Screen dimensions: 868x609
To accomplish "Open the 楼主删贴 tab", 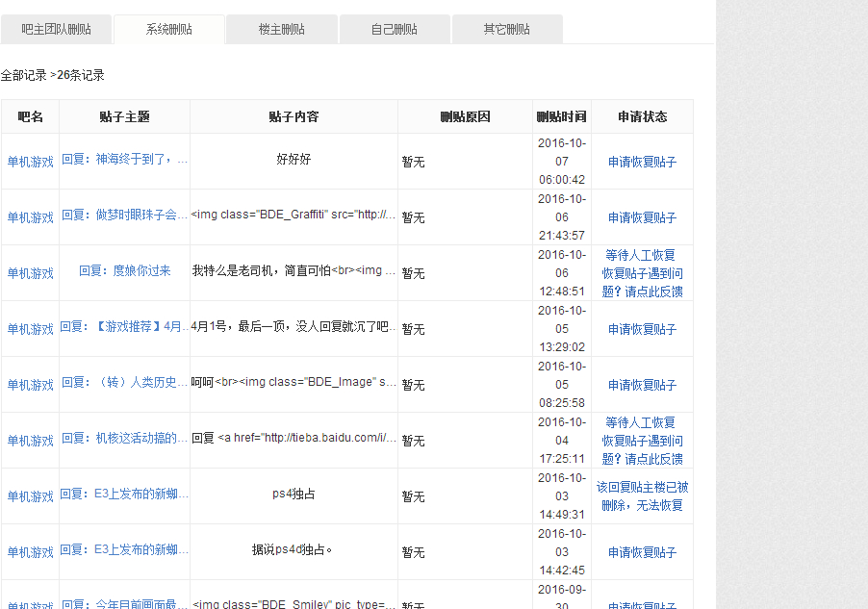I will (282, 29).
